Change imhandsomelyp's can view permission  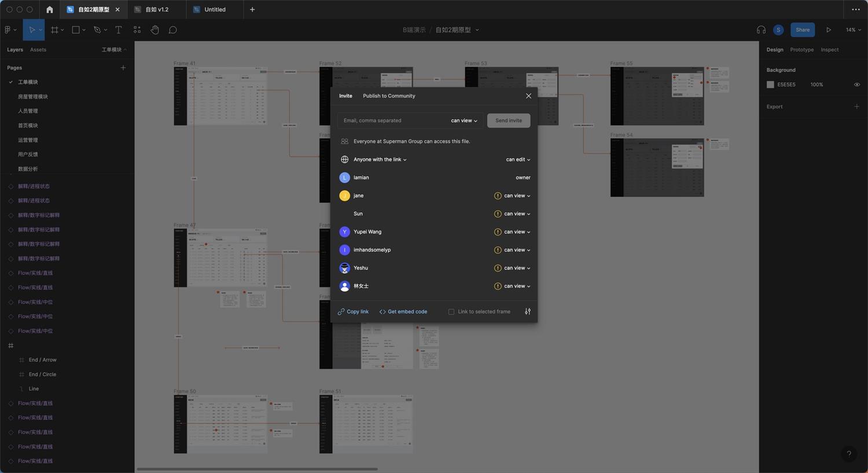coord(517,250)
